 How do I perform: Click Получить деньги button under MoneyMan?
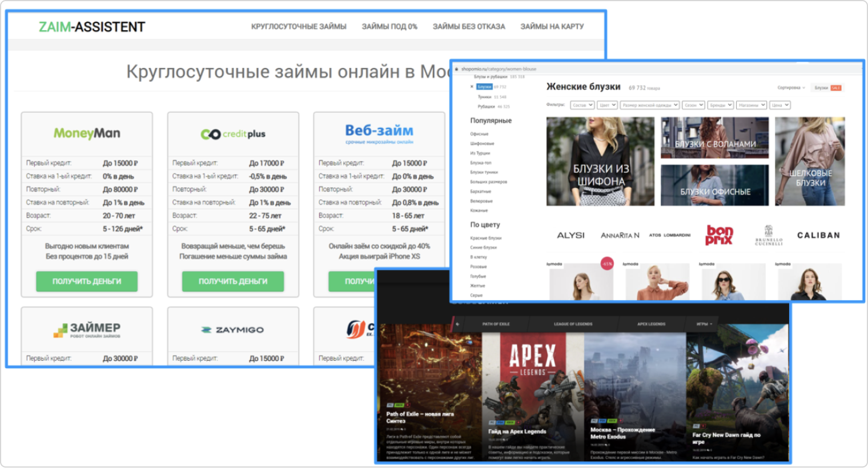87,281
